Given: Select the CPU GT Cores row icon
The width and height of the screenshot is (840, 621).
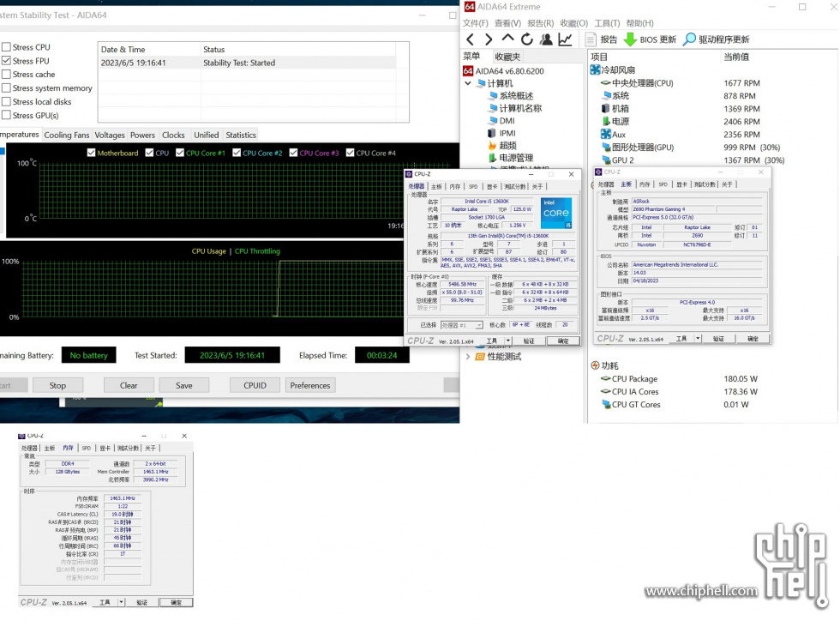Looking at the screenshot, I should tap(606, 404).
